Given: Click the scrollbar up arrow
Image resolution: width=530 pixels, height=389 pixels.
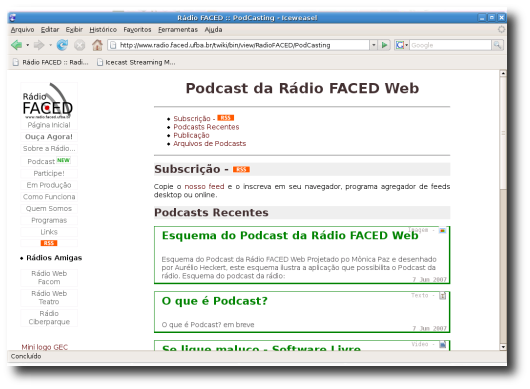Looking at the screenshot, I should [503, 73].
